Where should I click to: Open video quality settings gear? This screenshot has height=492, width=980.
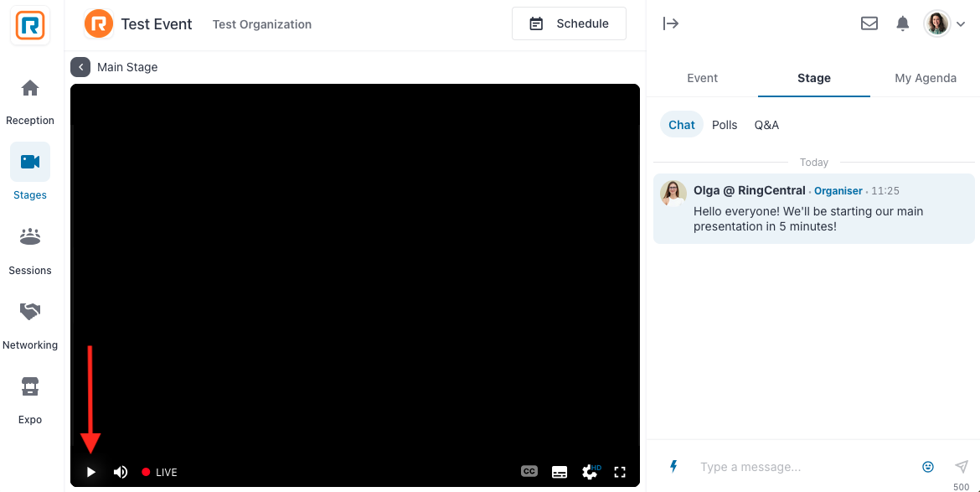(x=591, y=472)
